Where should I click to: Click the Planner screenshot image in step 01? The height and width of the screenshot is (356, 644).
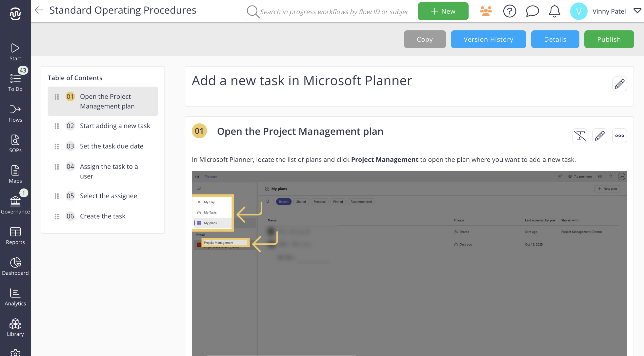[x=409, y=263]
